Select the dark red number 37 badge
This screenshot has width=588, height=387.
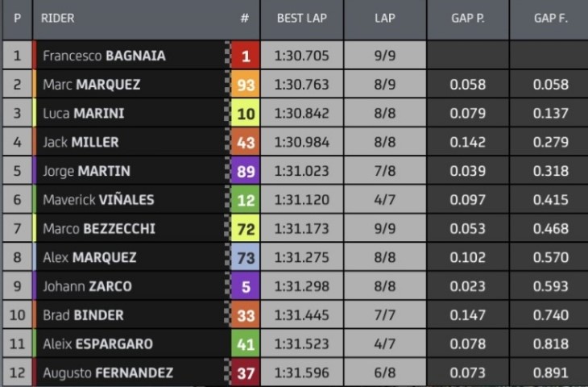tap(245, 372)
